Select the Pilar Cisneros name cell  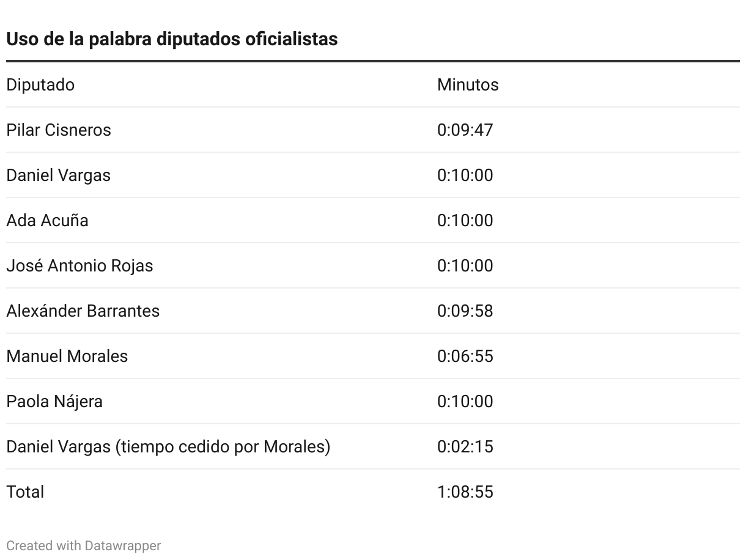tap(59, 130)
